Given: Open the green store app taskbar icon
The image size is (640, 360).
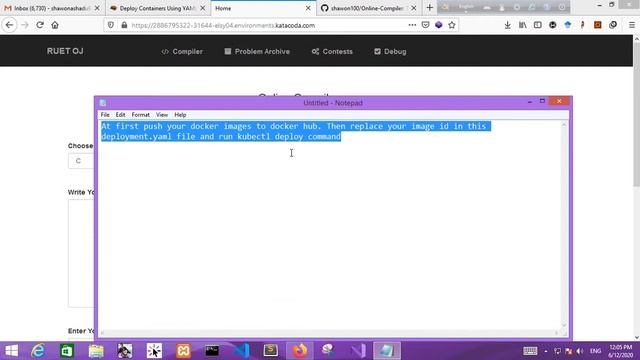Looking at the screenshot, I should pos(67,351).
